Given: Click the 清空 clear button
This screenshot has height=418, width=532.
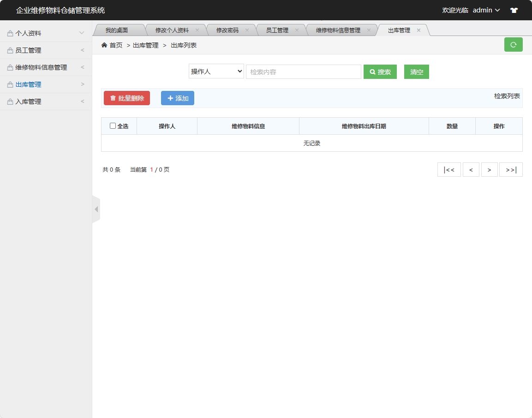Looking at the screenshot, I should point(416,72).
